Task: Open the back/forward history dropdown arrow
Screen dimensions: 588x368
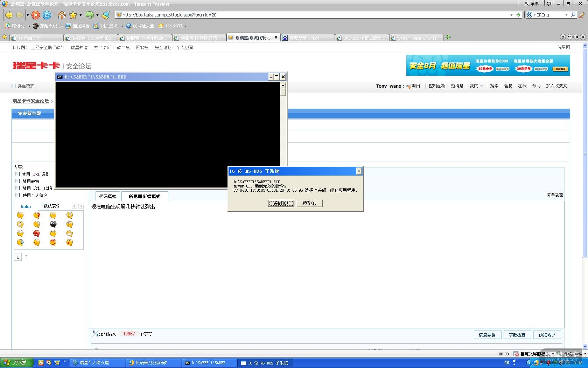Action: [28, 15]
